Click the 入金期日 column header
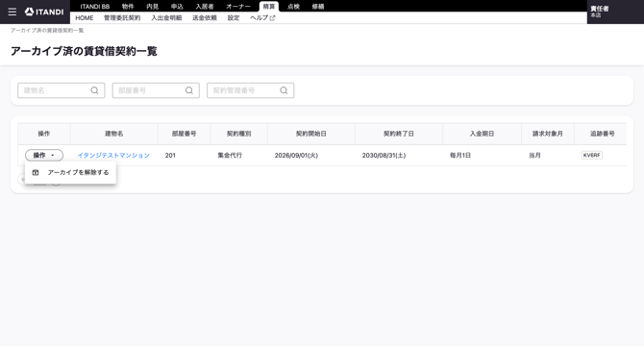This screenshot has height=346, width=644. pyautogui.click(x=482, y=134)
